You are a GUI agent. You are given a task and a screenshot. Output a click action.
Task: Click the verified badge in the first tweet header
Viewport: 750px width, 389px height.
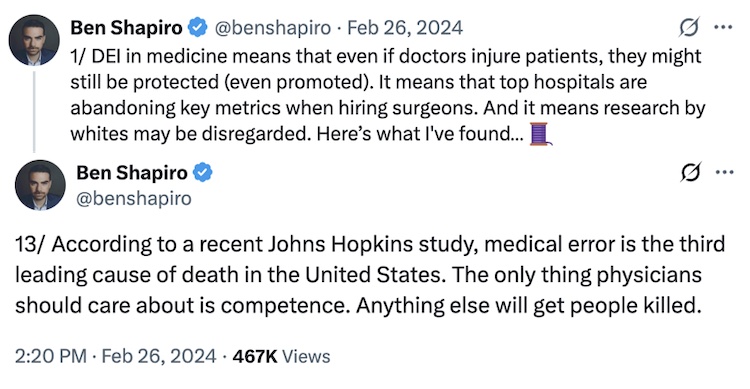(x=197, y=27)
